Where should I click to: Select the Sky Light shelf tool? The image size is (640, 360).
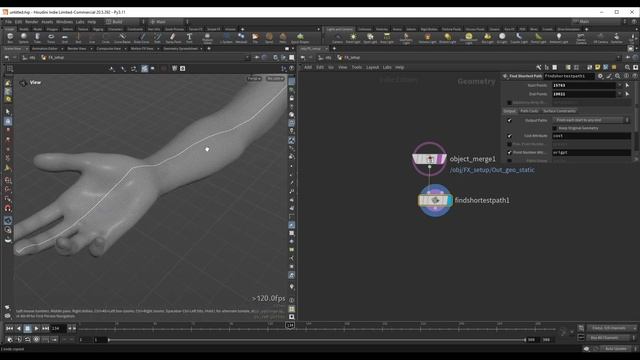tap(487, 38)
